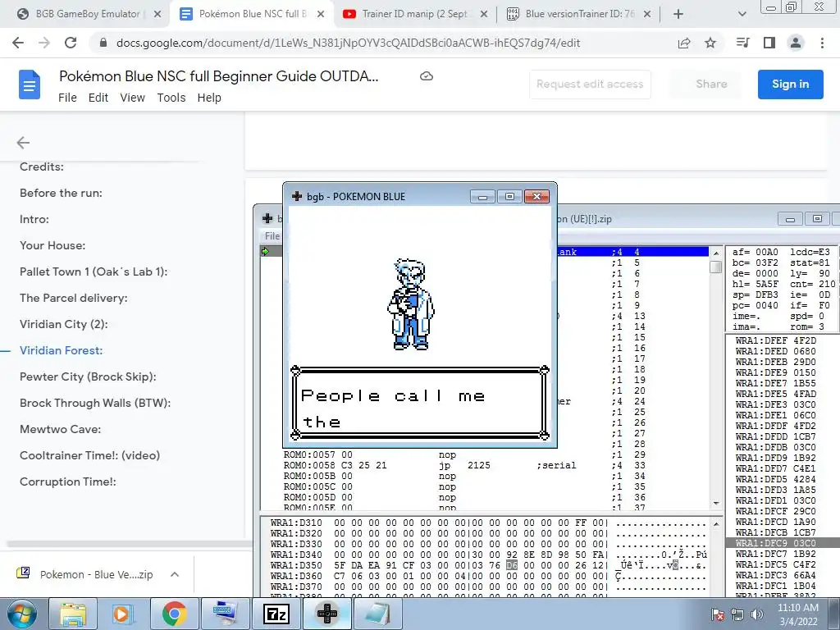Open the Chrome profile avatar
Screen dimensions: 840x630
point(796,43)
